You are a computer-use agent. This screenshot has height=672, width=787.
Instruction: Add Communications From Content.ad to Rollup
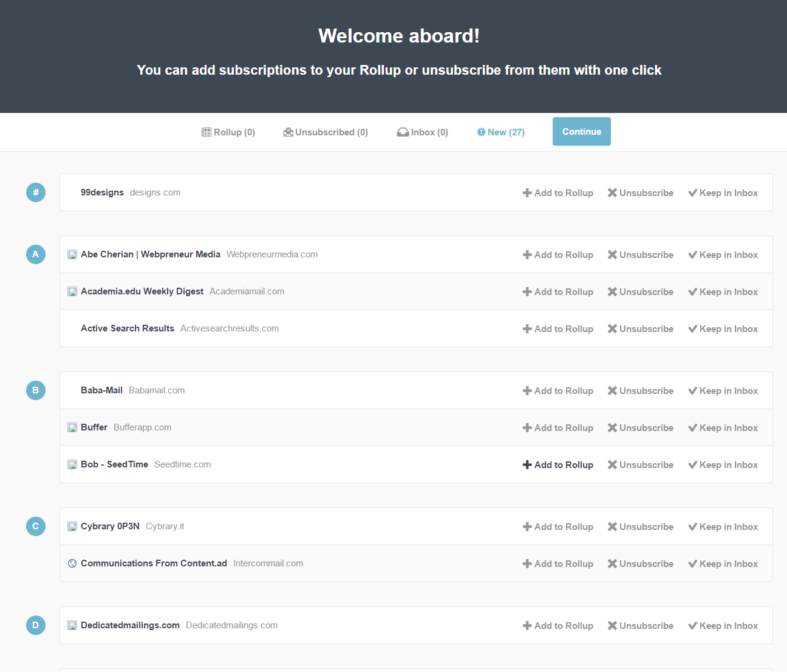pyautogui.click(x=558, y=564)
